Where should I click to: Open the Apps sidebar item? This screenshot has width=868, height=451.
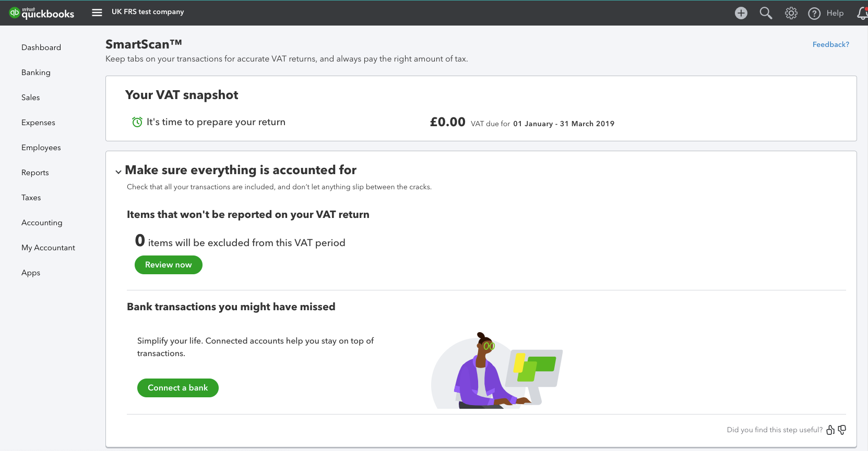pyautogui.click(x=31, y=273)
